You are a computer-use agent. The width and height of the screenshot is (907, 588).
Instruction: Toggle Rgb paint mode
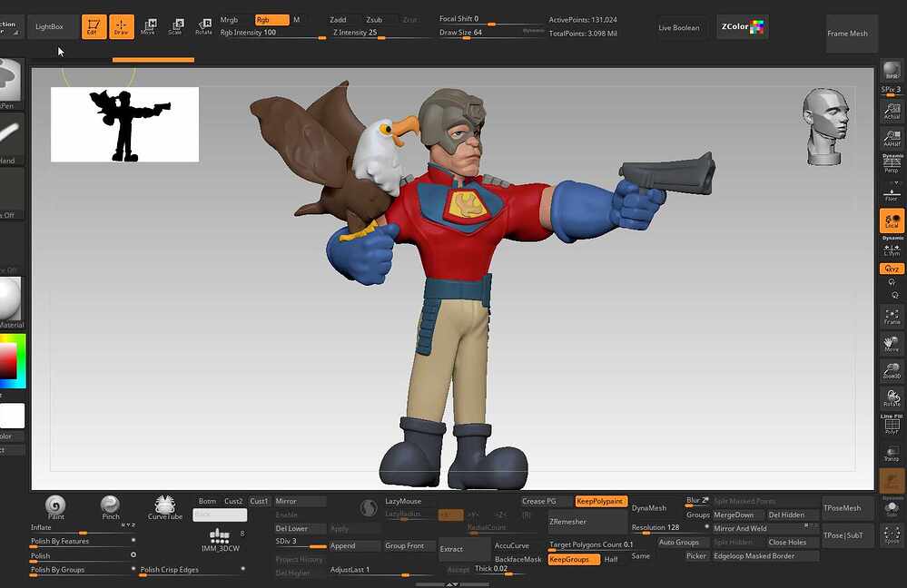[x=271, y=20]
